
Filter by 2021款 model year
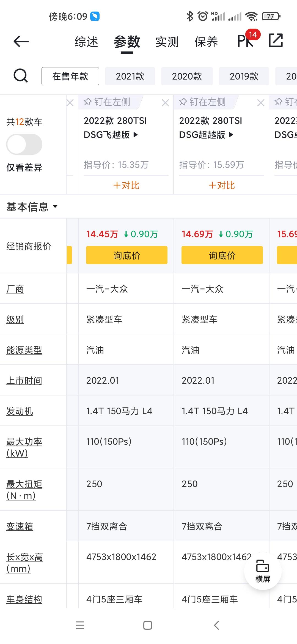[x=130, y=76]
